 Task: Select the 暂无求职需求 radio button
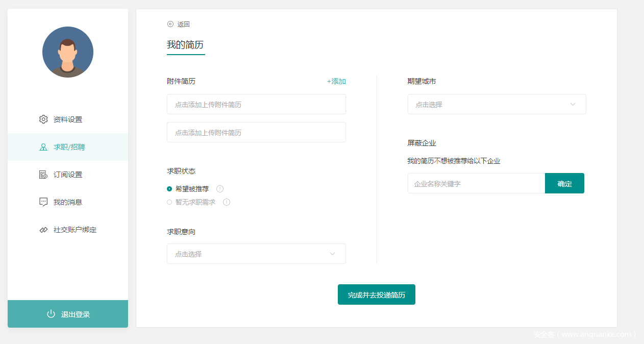pos(169,202)
